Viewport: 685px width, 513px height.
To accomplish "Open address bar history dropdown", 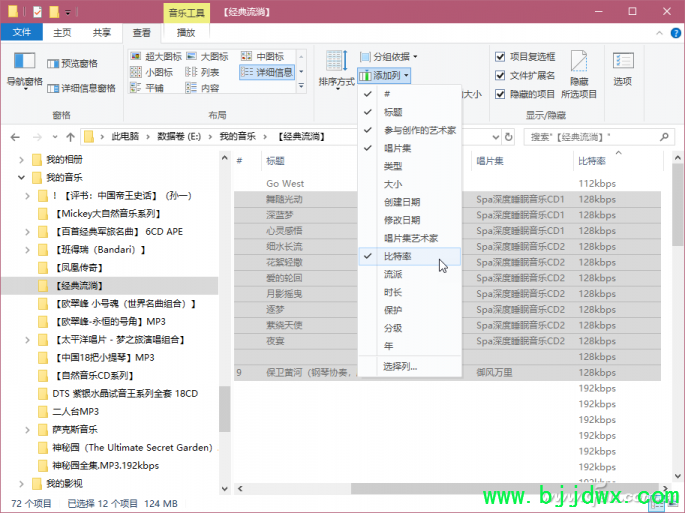I will tap(496, 137).
